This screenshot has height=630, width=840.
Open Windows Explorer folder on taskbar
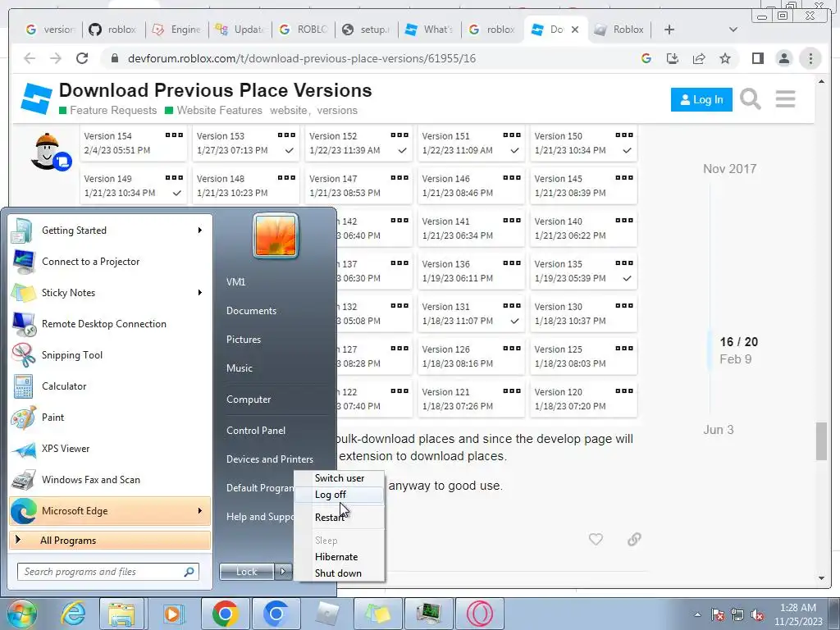point(121,614)
